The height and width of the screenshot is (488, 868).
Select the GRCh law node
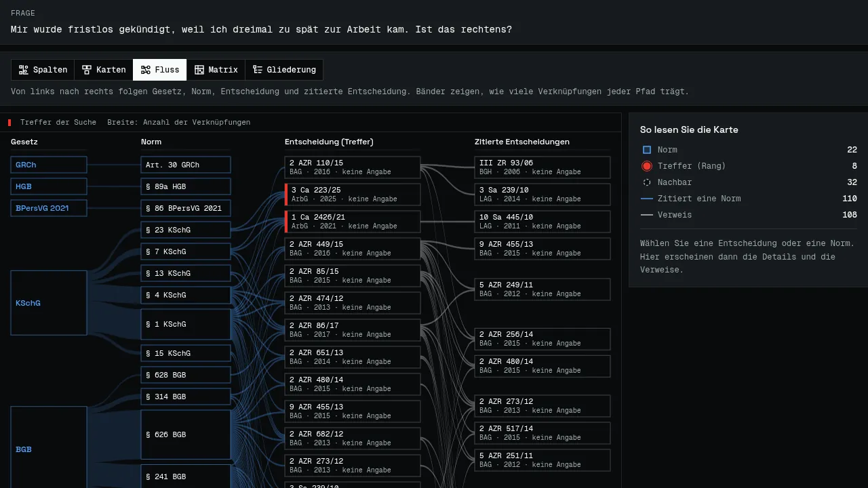point(49,165)
